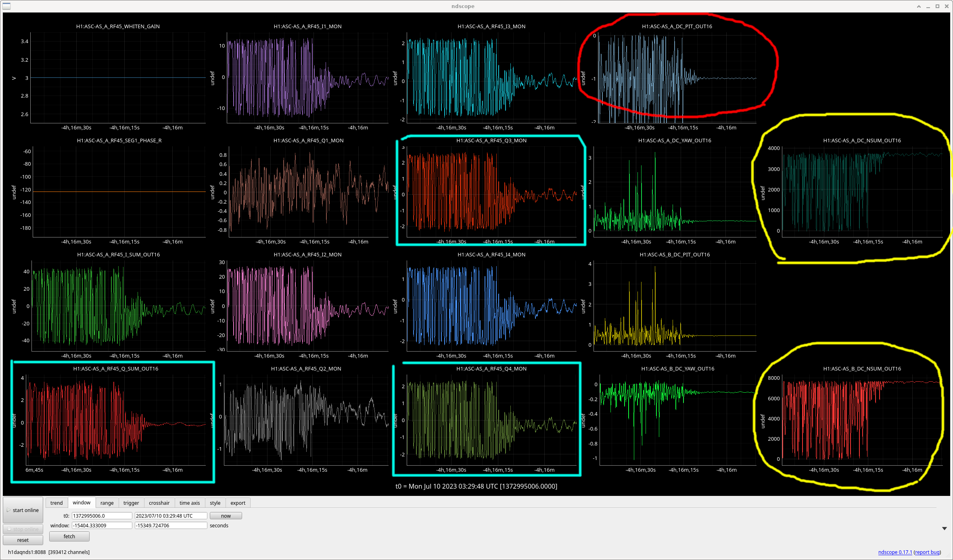This screenshot has width=953, height=560.
Task: Click the window start seconds field
Action: 102,525
